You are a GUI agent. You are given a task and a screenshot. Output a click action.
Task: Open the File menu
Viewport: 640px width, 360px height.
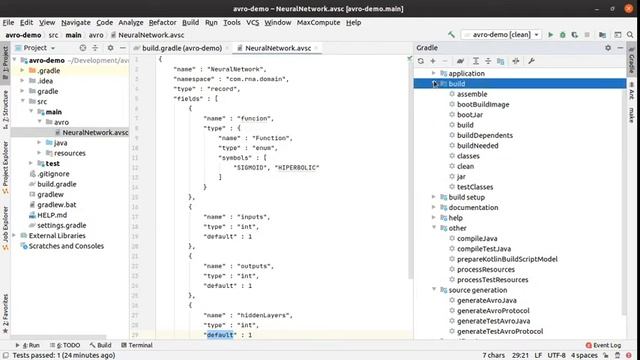coord(8,22)
